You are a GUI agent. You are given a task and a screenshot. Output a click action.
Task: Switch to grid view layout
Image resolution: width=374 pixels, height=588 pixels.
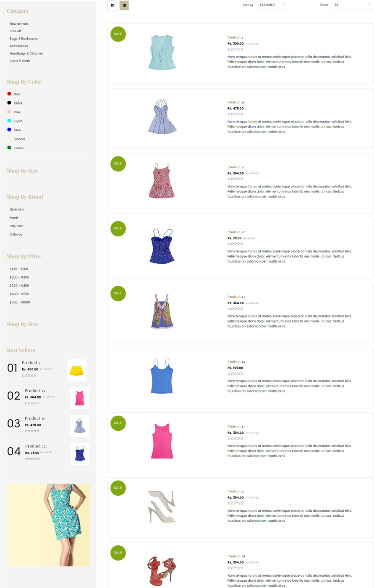pos(112,5)
